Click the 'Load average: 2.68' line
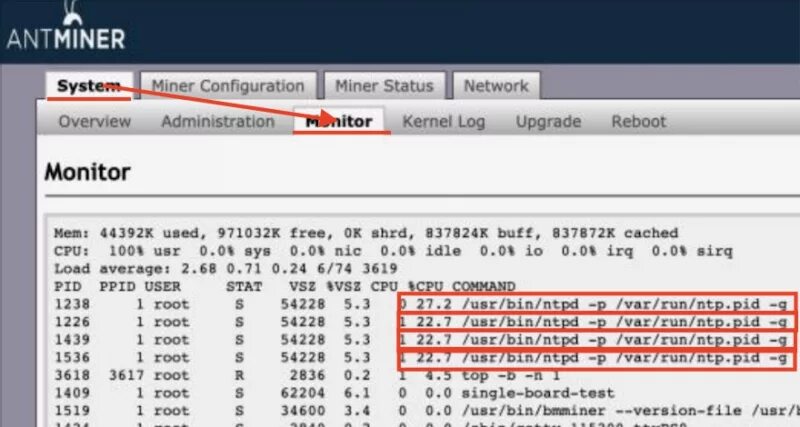 [226, 269]
